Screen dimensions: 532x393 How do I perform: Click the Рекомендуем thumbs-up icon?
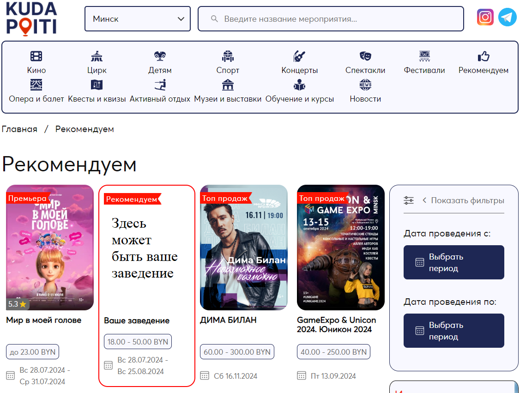click(x=484, y=56)
